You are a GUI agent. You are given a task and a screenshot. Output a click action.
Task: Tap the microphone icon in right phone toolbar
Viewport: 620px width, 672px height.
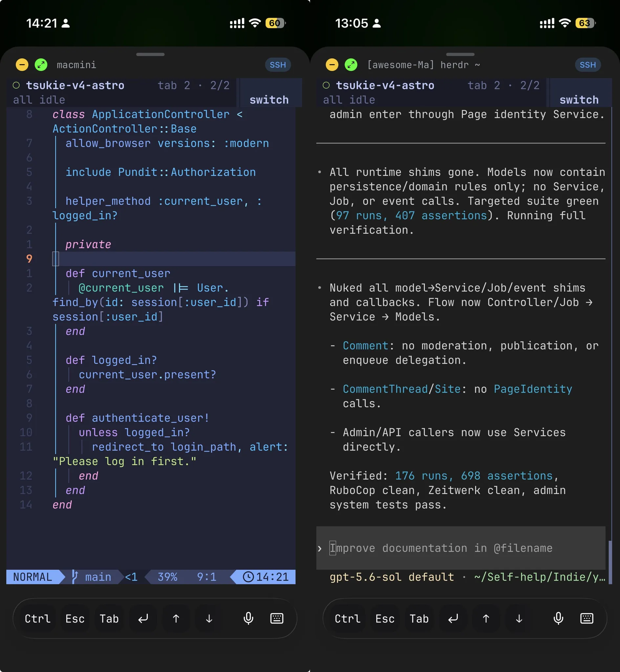558,618
